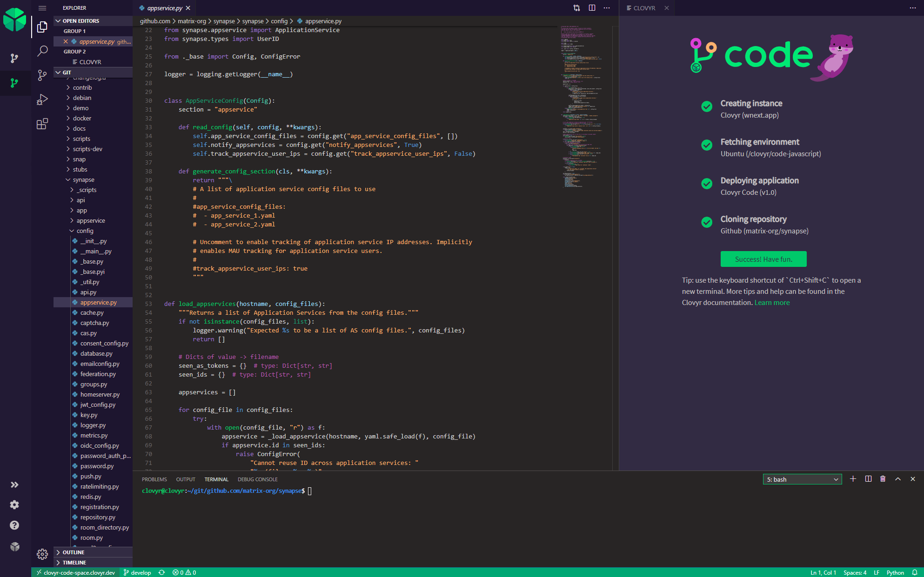Click the 'Success! Have fun.' button
924x577 pixels.
[763, 259]
